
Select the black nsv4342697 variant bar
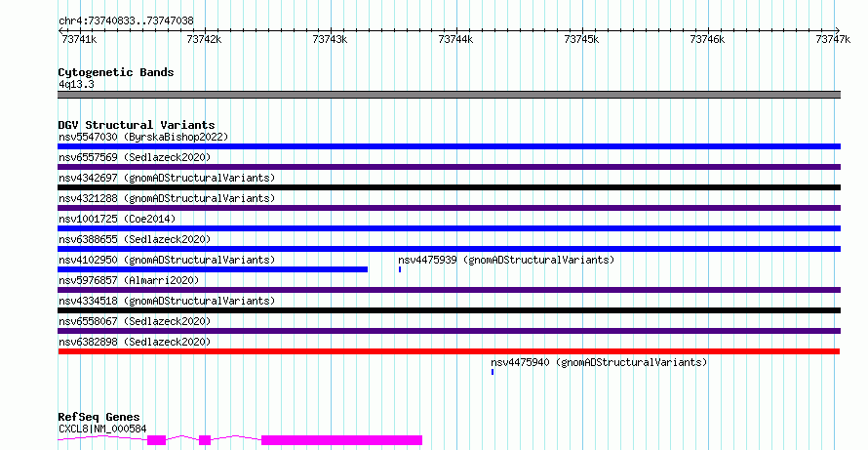point(449,187)
